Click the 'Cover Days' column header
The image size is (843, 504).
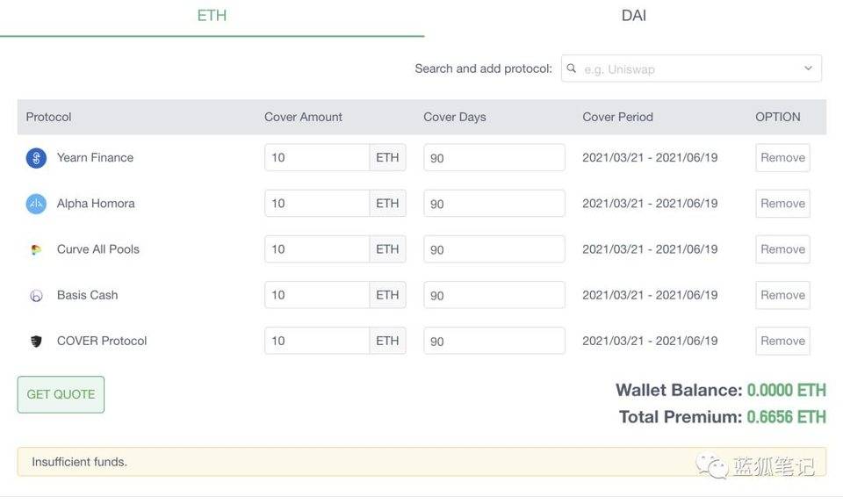pyautogui.click(x=454, y=117)
